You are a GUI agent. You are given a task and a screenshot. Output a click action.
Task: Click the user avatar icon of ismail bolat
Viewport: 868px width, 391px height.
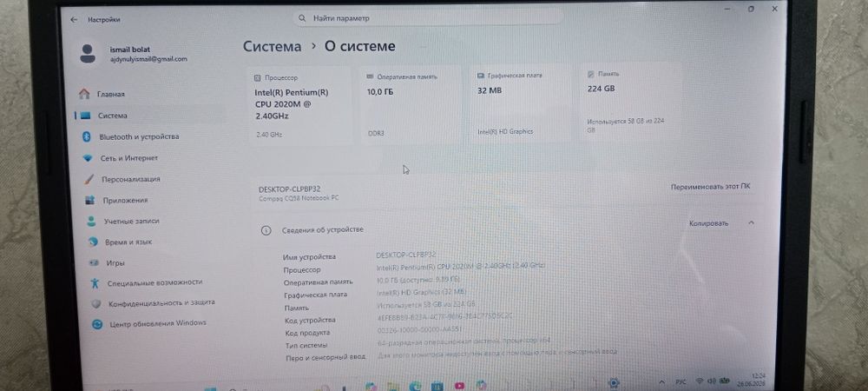coord(88,54)
